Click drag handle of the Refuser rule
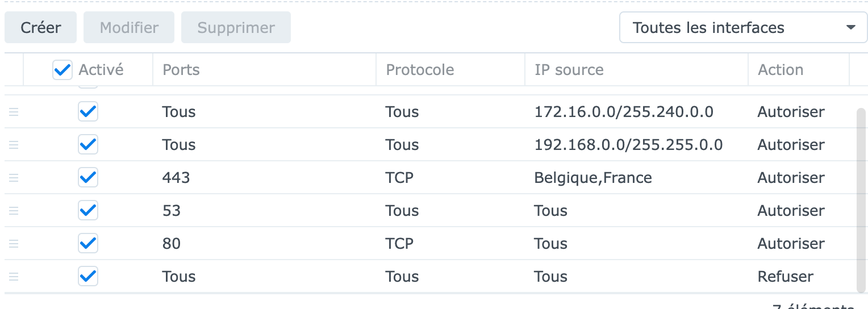Image resolution: width=868 pixels, height=309 pixels. click(x=14, y=277)
